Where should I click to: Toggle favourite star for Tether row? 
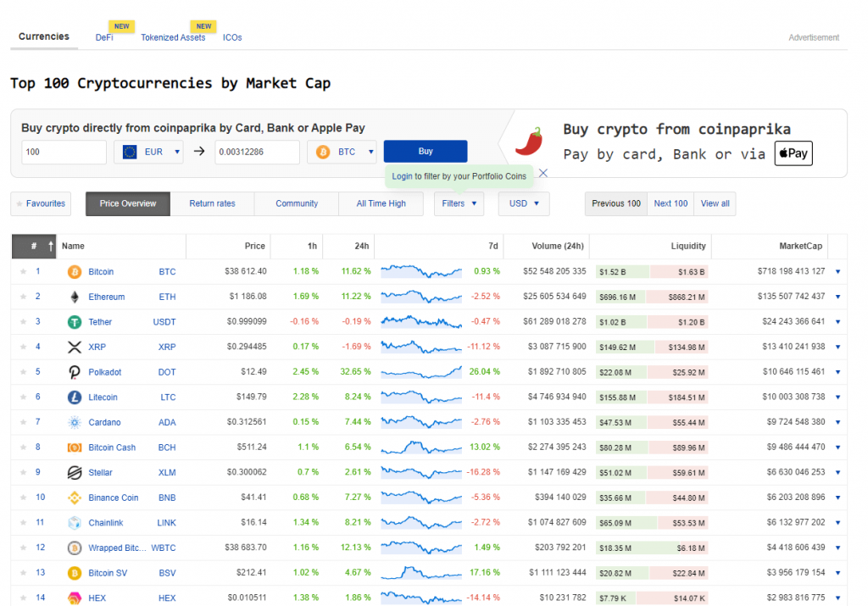pyautogui.click(x=23, y=322)
